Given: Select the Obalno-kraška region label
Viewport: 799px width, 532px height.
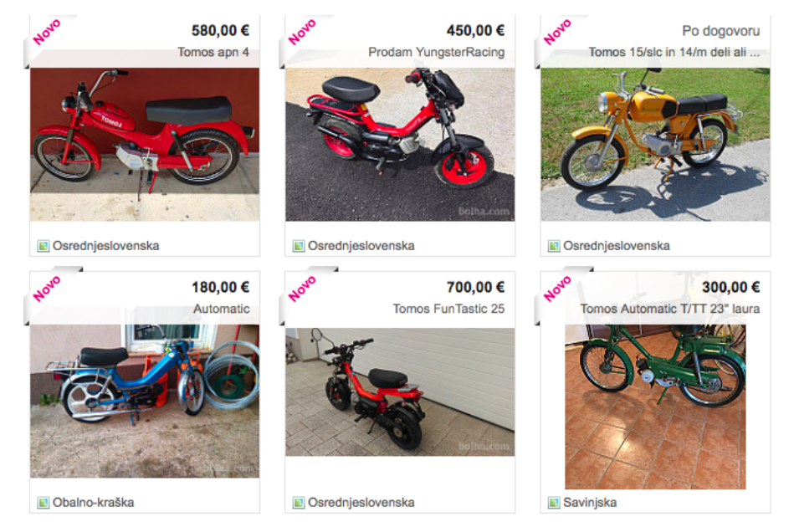Looking at the screenshot, I should (x=93, y=503).
